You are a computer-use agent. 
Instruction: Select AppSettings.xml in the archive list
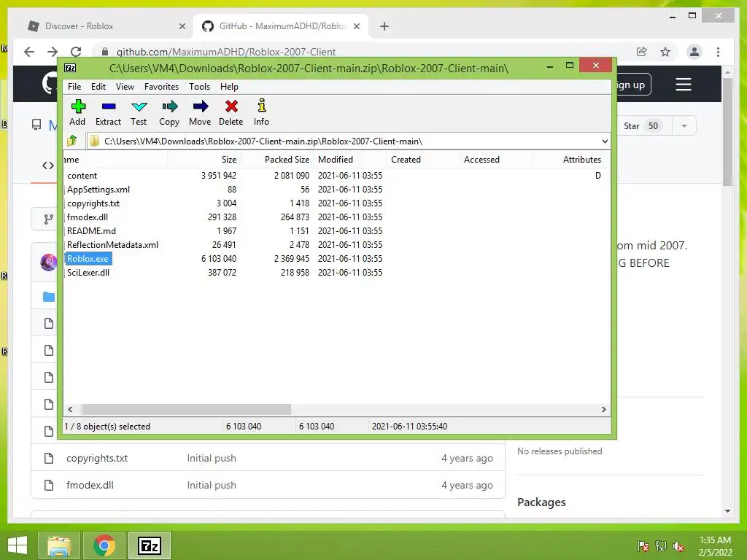click(98, 190)
